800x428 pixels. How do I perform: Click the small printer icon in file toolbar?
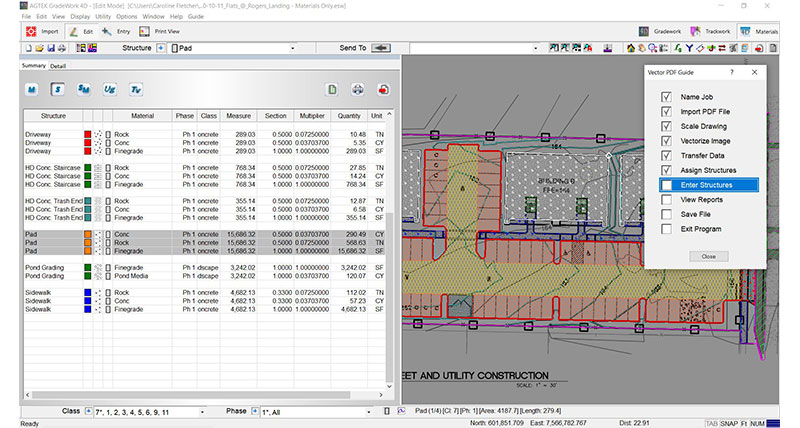click(62, 48)
